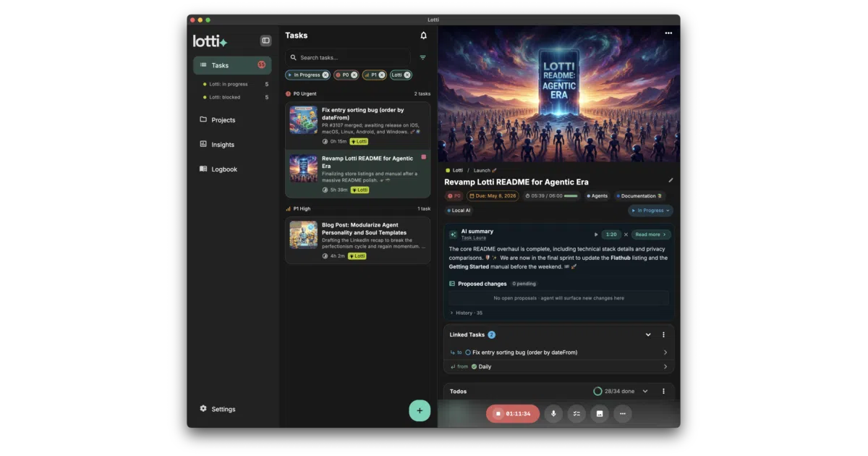Viewport: 868px width, 456px height.
Task: Click the Task Laura agent link
Action: pyautogui.click(x=473, y=237)
